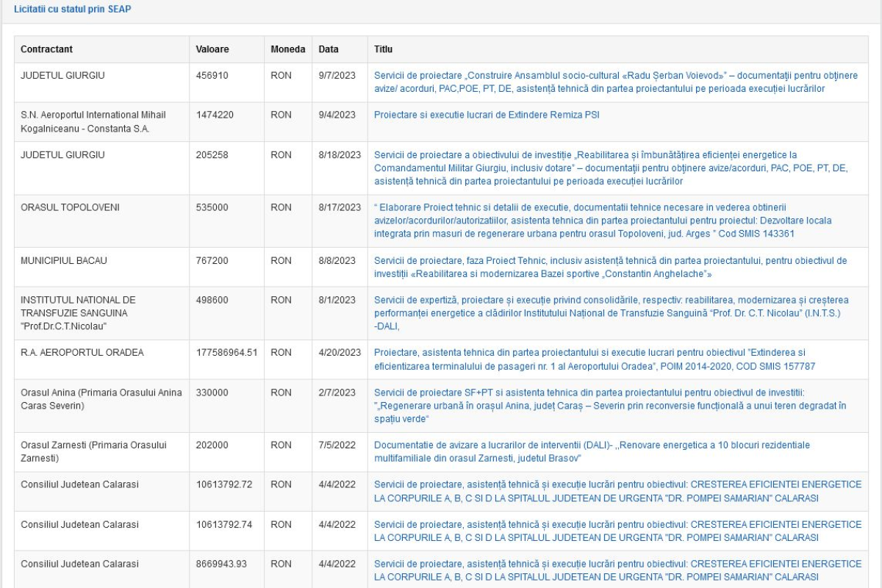Click the Valoare column header
This screenshot has height=588, width=882.
(x=212, y=49)
